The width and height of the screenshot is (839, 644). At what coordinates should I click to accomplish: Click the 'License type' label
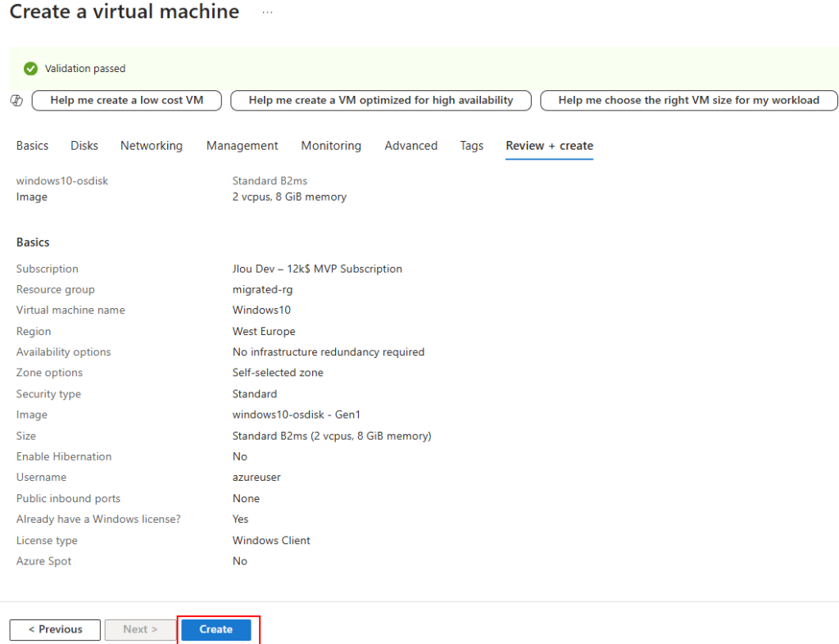click(47, 540)
